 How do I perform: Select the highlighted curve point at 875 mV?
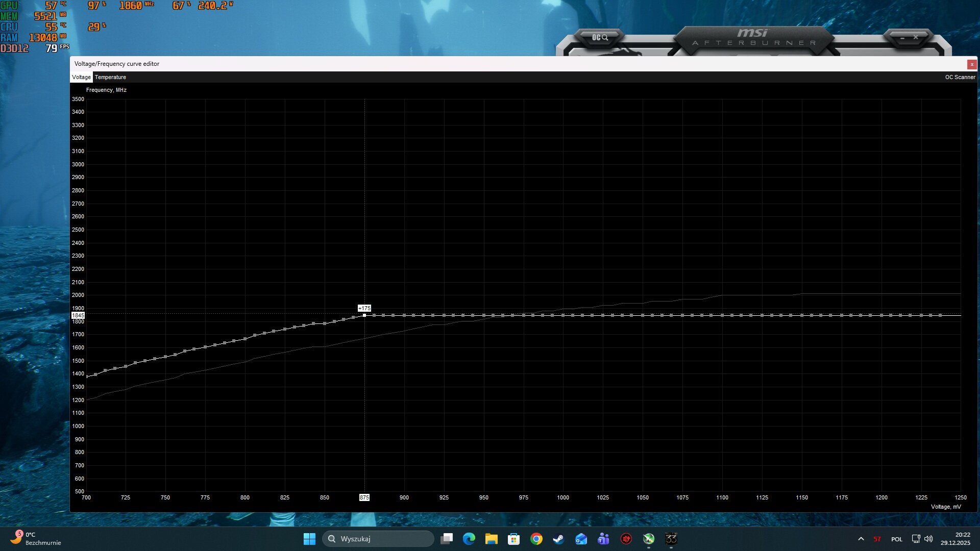tap(364, 315)
